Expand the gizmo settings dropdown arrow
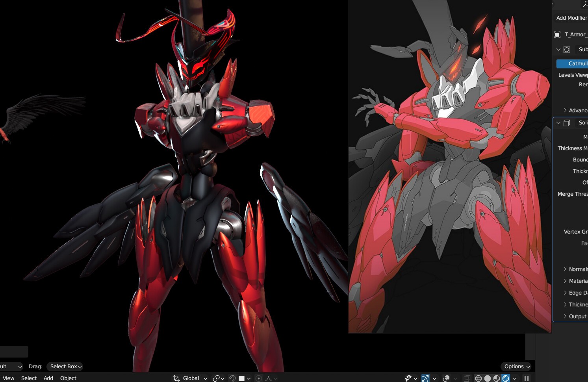The width and height of the screenshot is (588, 382). tap(434, 378)
